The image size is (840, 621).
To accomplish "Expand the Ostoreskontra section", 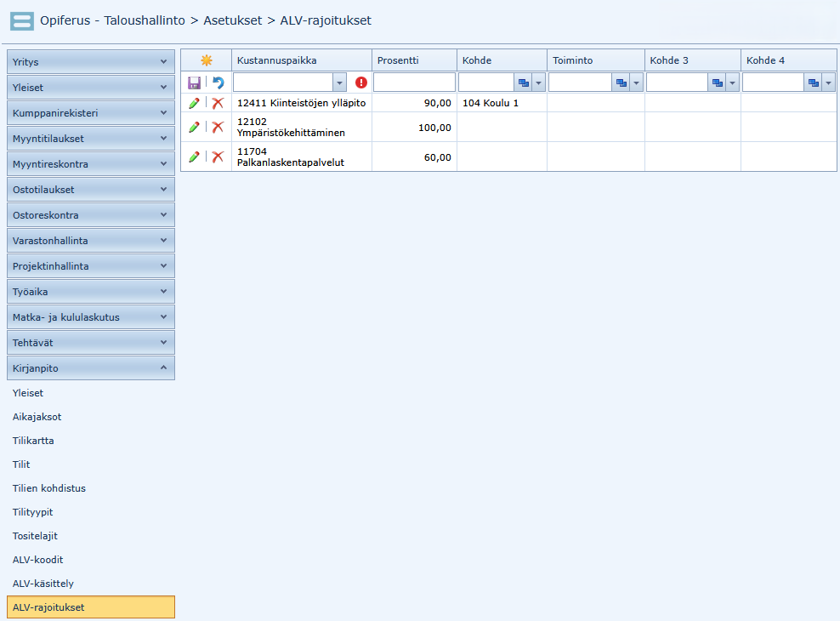I will tap(90, 215).
